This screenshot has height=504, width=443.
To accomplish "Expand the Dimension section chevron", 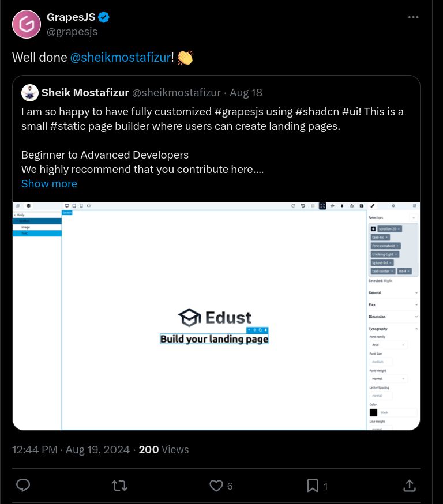I will point(416,317).
